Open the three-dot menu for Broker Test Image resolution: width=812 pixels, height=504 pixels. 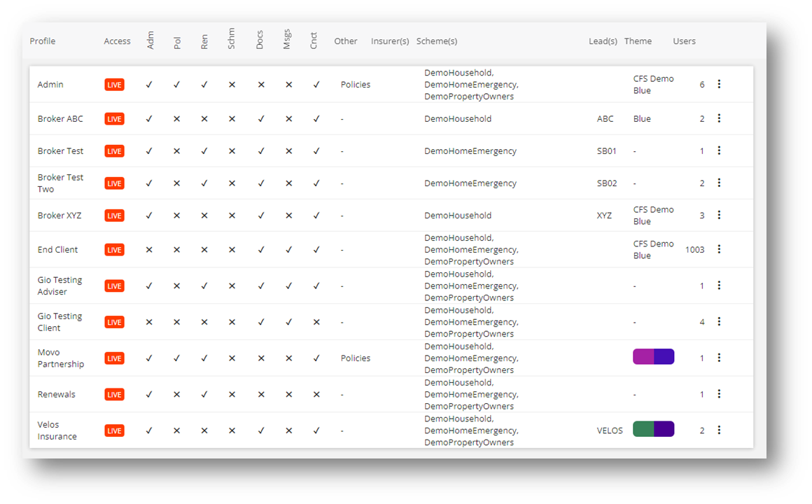click(x=719, y=150)
